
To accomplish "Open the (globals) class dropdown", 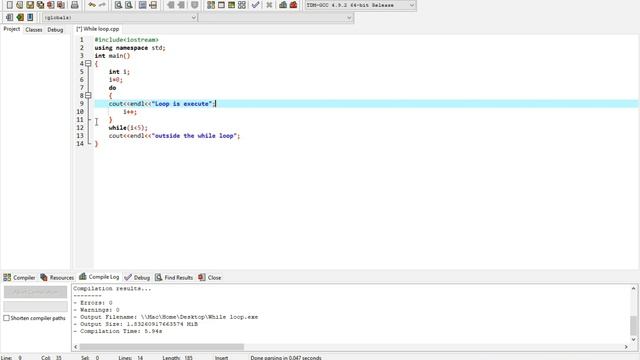I will click(120, 18).
